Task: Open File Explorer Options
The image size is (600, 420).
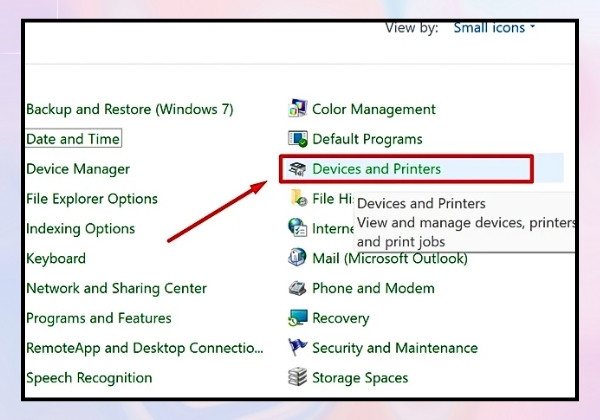Action: click(92, 199)
